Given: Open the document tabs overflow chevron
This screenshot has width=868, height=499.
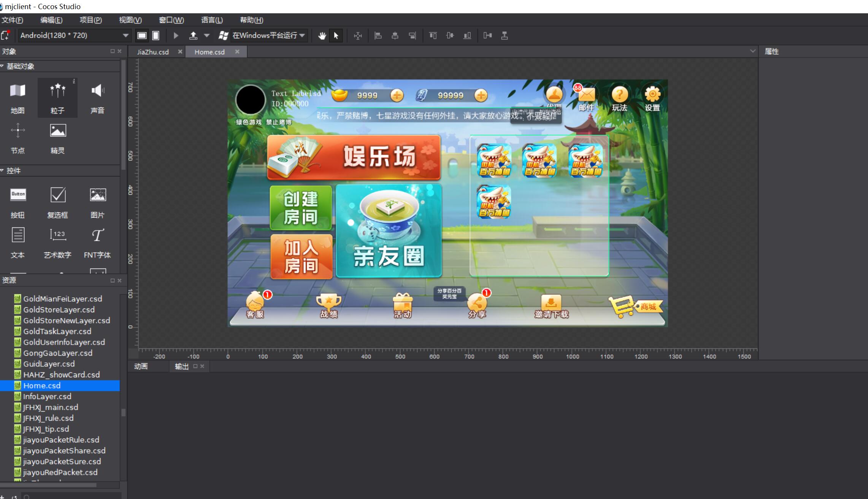Looking at the screenshot, I should pyautogui.click(x=752, y=51).
